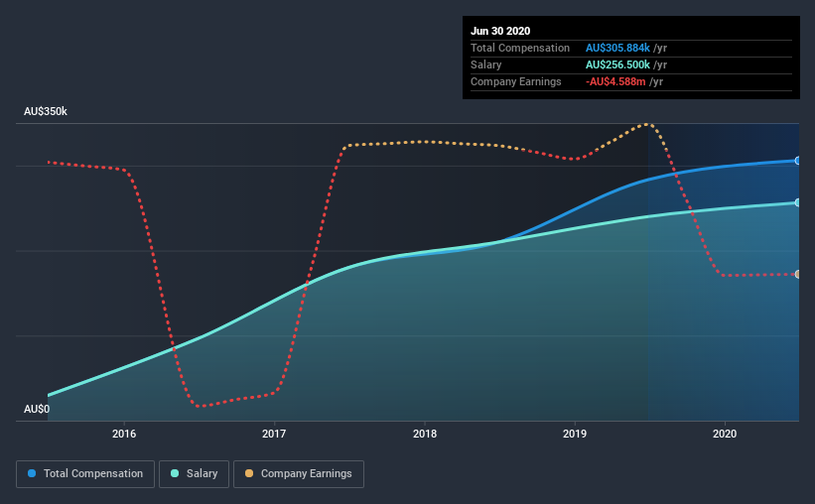The width and height of the screenshot is (815, 504).
Task: Click the teal Salary legend dot
Action: coord(175,473)
